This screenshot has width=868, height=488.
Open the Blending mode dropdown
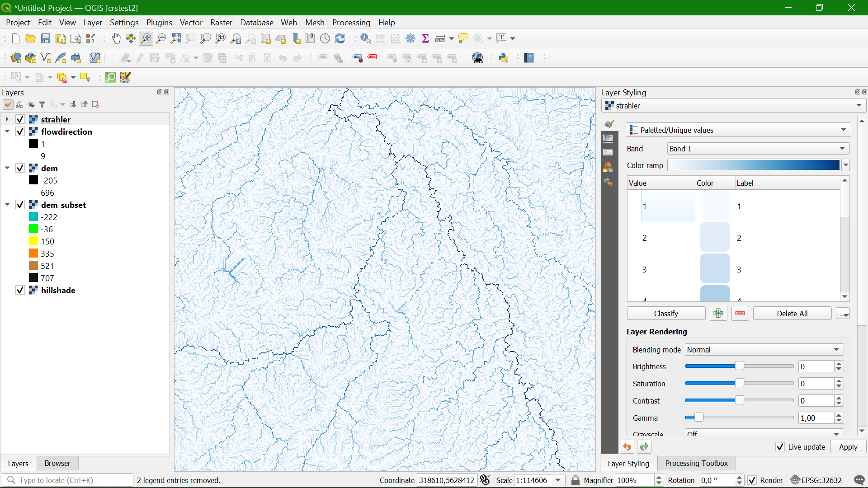click(x=763, y=349)
